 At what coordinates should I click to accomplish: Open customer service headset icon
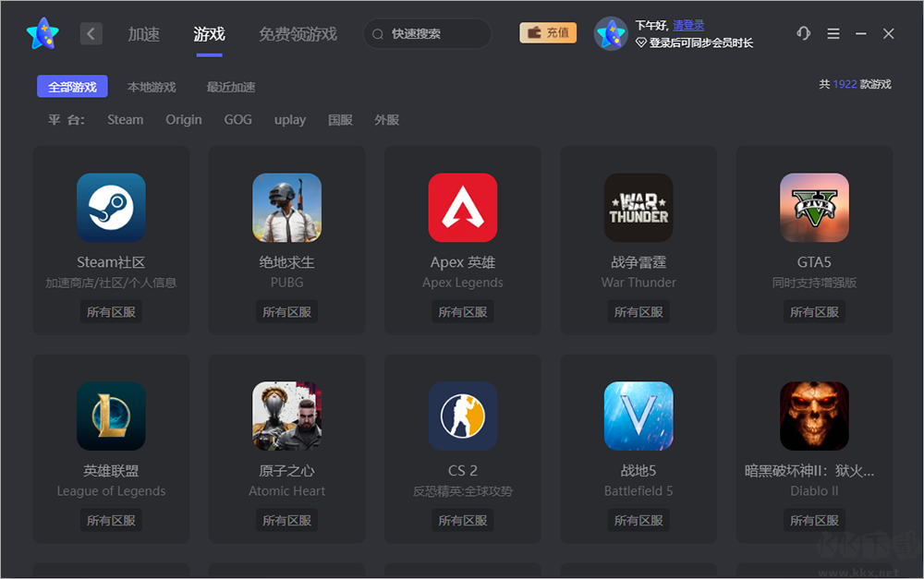click(803, 33)
